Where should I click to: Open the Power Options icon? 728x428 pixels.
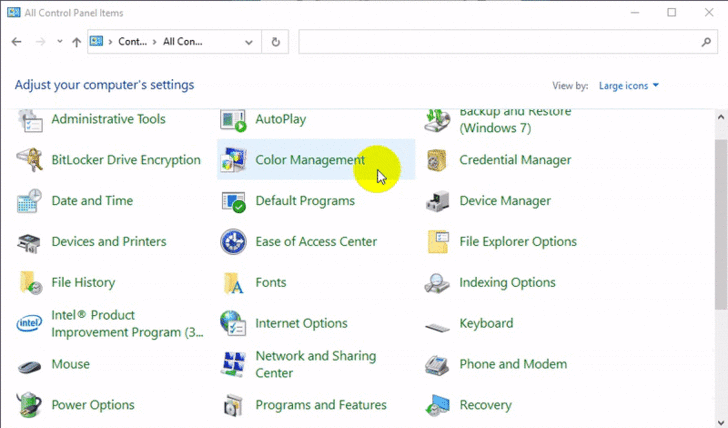30,405
